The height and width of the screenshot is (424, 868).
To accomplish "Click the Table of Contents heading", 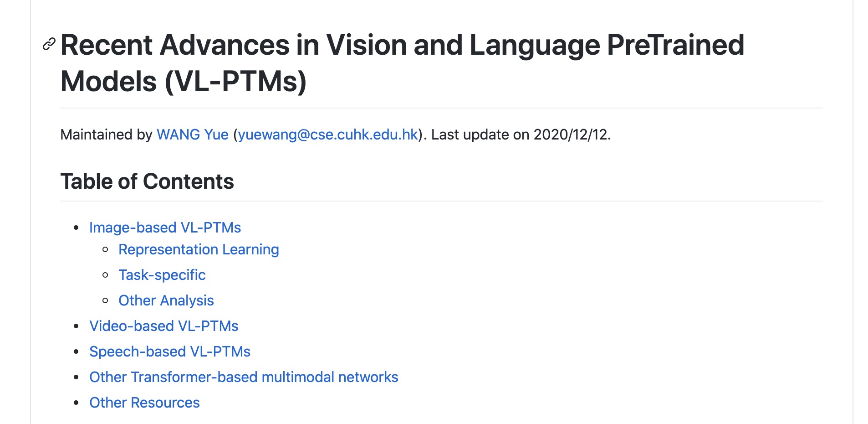I will (147, 181).
